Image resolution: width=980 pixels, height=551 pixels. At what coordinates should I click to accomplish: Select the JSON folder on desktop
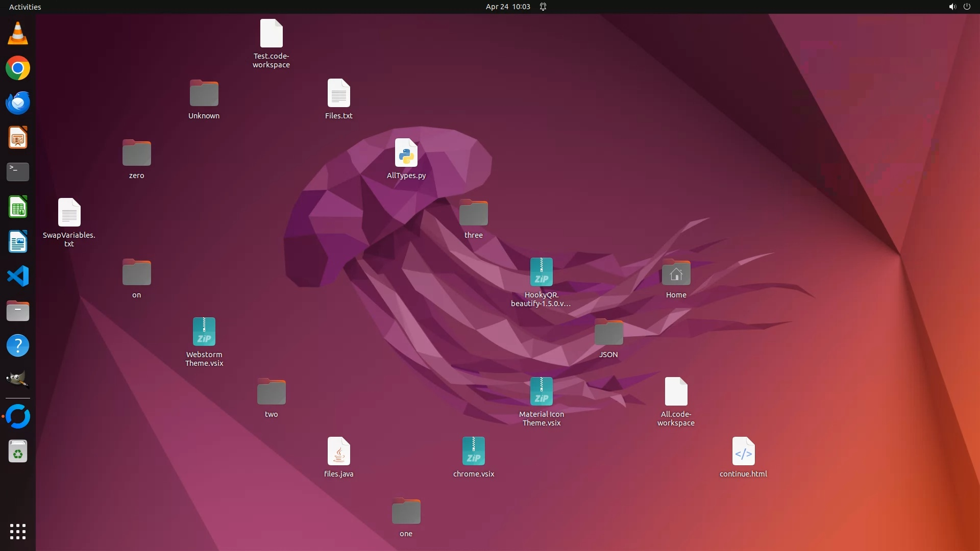point(608,333)
